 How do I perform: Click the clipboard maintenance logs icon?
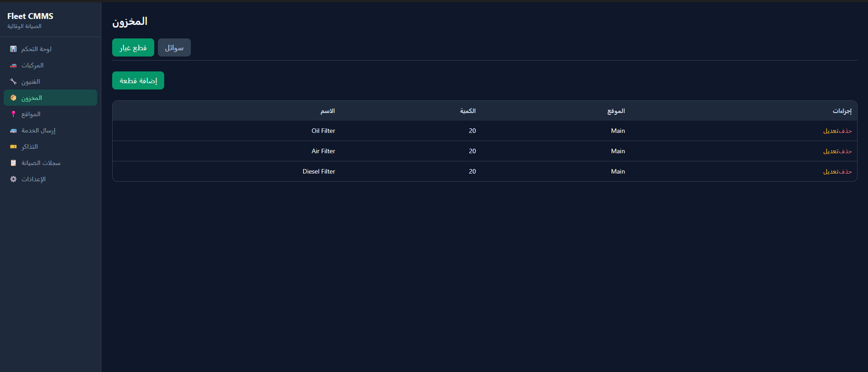click(x=14, y=163)
